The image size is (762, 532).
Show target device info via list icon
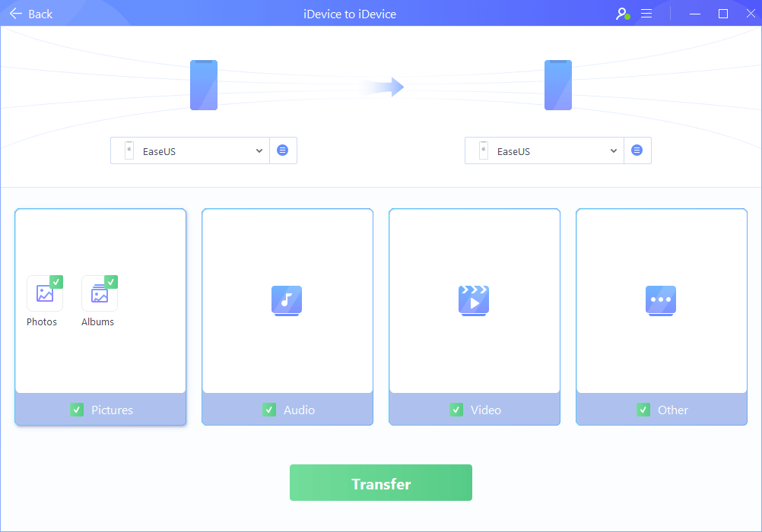point(637,150)
